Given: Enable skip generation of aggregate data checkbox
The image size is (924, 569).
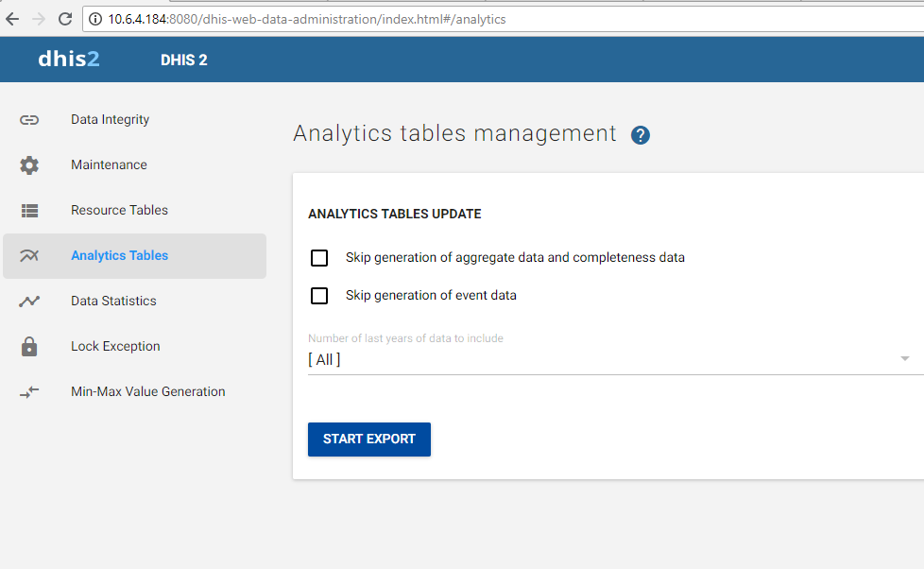Looking at the screenshot, I should [x=319, y=258].
